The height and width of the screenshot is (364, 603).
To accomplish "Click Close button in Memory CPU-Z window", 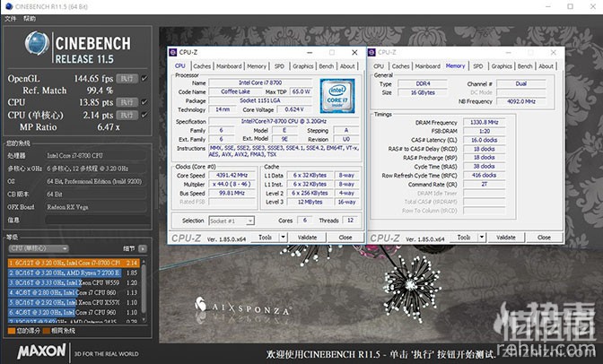I will [x=544, y=238].
